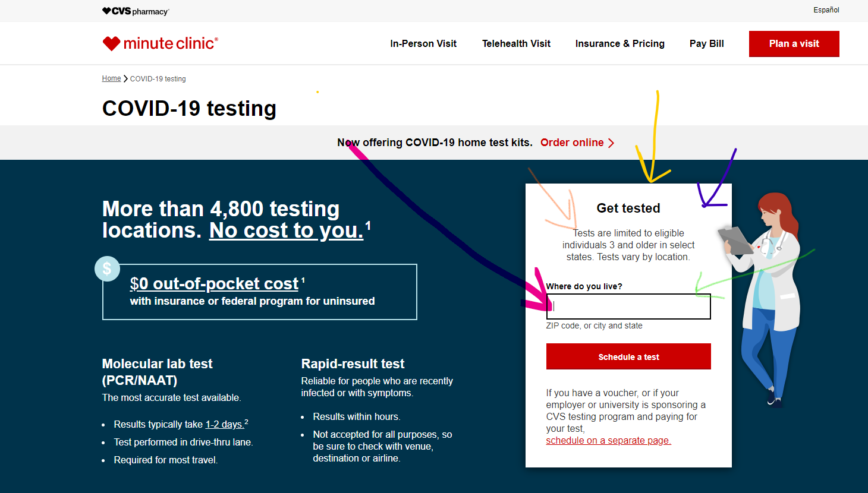Click 'with insurance or federal program for uninsured' text
This screenshot has height=493, width=868.
tap(252, 301)
